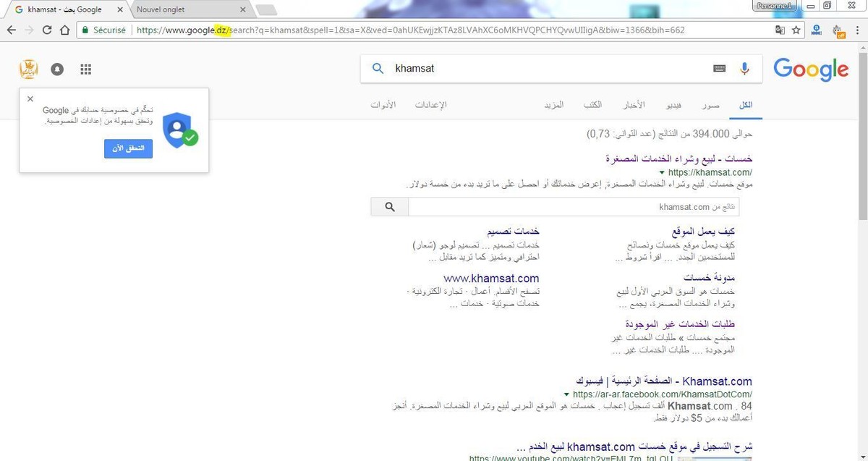The image size is (868, 461).
Task: Close the Nouvel onglet tab
Action: pos(243,9)
